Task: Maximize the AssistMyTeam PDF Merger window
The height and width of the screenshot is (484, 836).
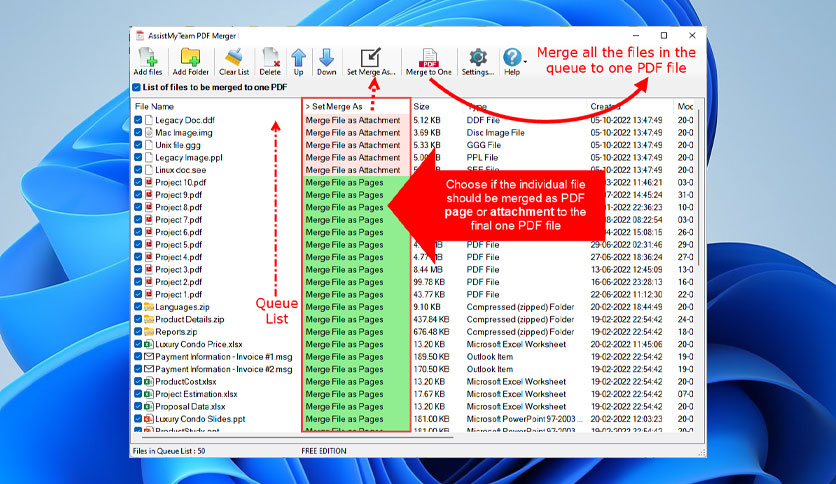Action: (x=664, y=35)
